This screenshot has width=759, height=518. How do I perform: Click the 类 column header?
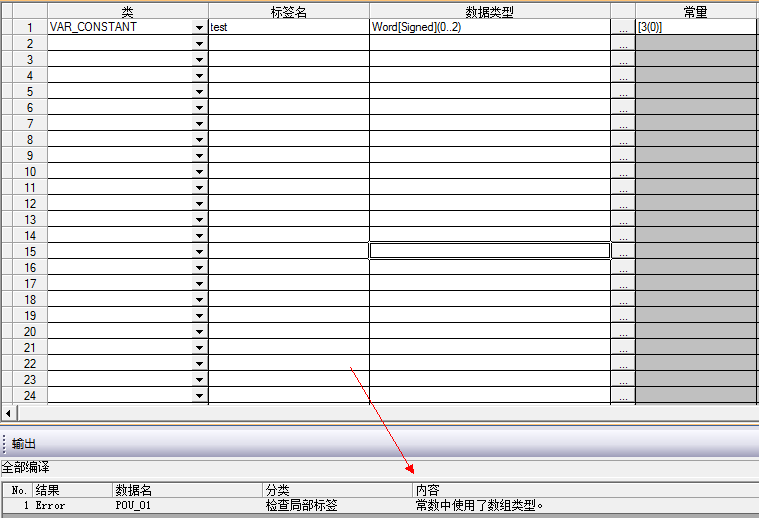click(x=127, y=10)
